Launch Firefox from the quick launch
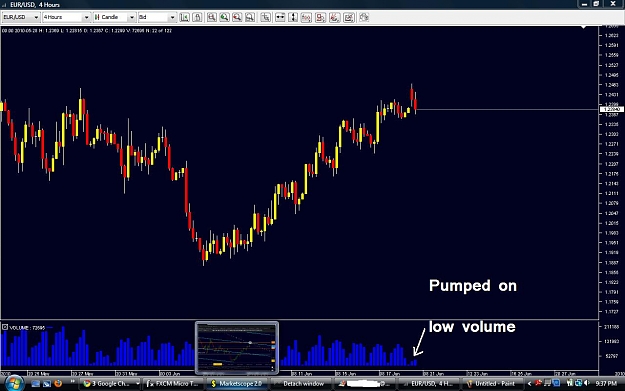Image resolution: width=625 pixels, height=391 pixels. click(x=58, y=383)
